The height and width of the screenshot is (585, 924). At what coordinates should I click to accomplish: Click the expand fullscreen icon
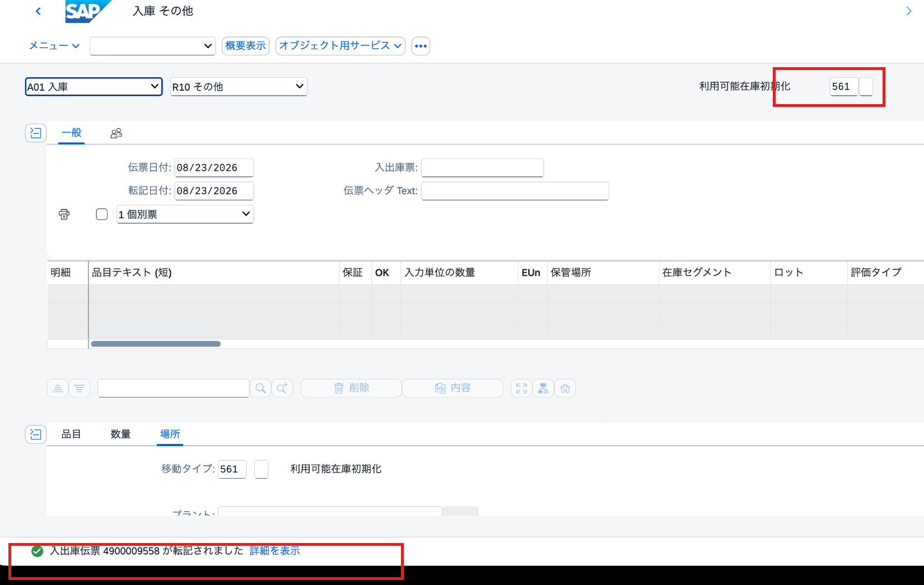click(521, 388)
